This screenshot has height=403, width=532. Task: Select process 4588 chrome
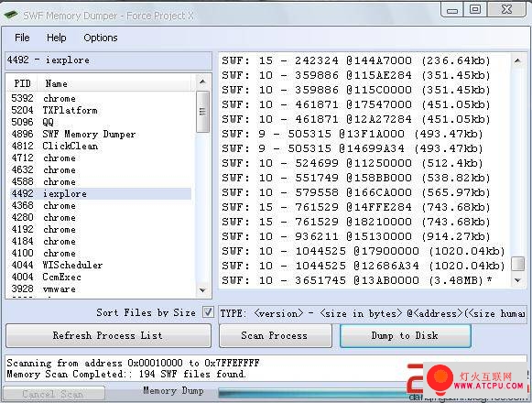100,181
